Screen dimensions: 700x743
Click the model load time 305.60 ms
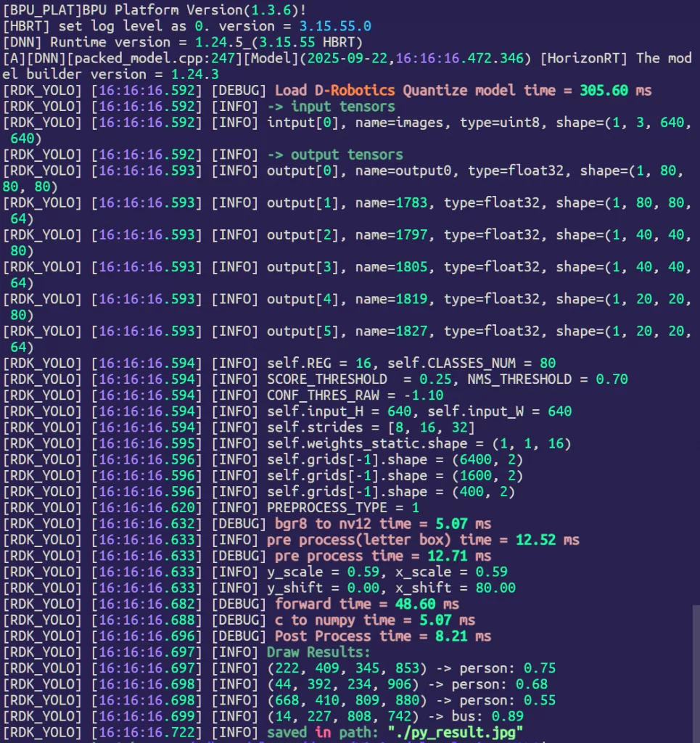tap(615, 90)
